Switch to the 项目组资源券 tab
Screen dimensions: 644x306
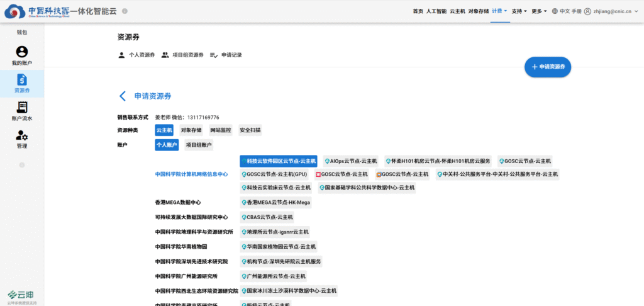(182, 55)
